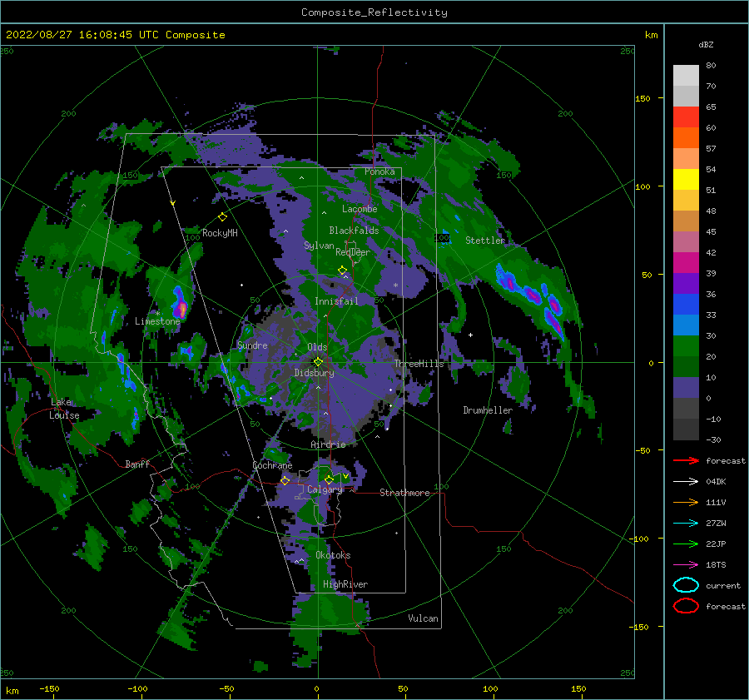Click the intense storm cell near Limestone
Image resolution: width=749 pixels, height=700 pixels.
pos(180,304)
